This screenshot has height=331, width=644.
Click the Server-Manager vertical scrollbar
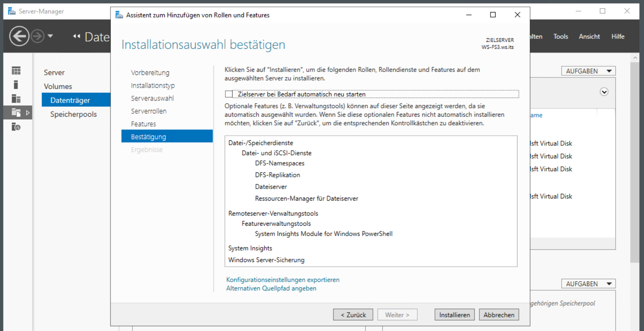click(x=635, y=163)
